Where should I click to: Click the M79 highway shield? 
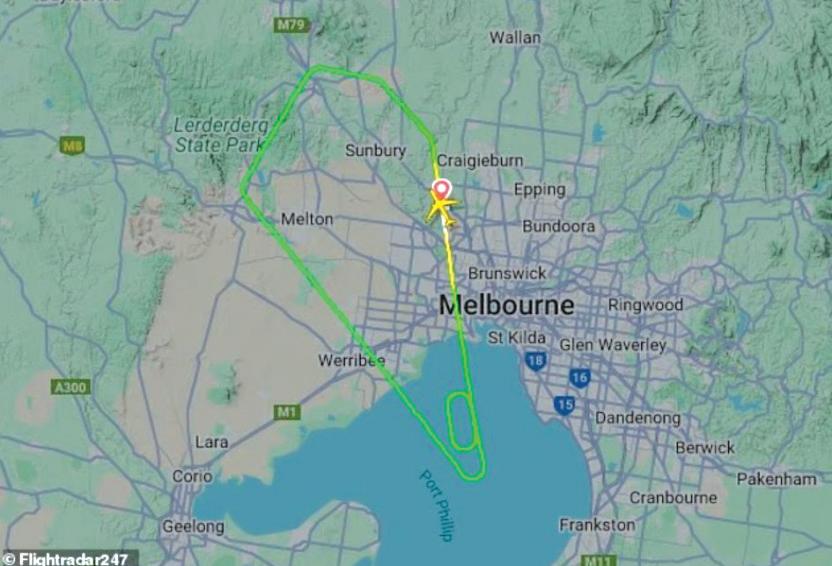tap(292, 24)
